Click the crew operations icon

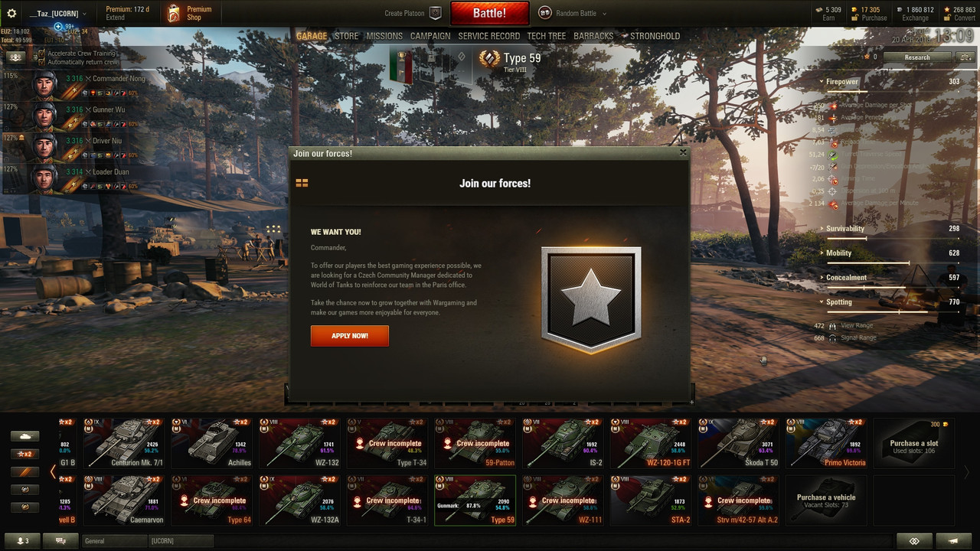tap(15, 57)
